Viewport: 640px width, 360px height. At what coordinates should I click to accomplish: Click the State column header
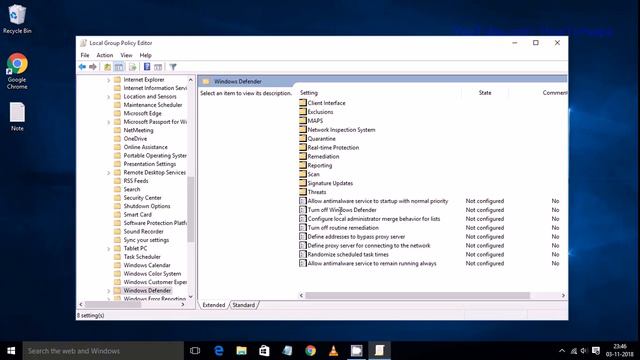click(485, 93)
